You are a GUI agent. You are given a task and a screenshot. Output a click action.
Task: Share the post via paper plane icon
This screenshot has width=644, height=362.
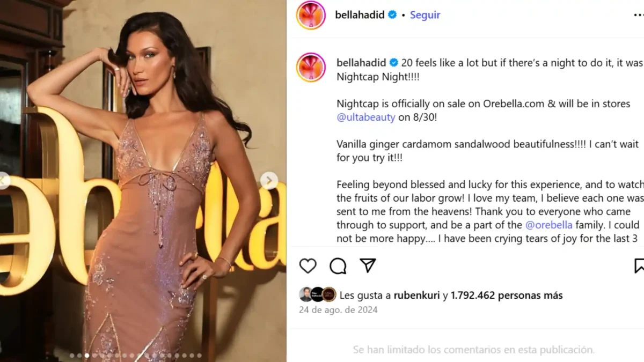click(x=368, y=265)
